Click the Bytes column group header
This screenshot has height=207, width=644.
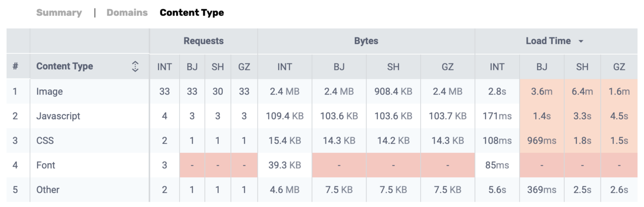pyautogui.click(x=366, y=41)
